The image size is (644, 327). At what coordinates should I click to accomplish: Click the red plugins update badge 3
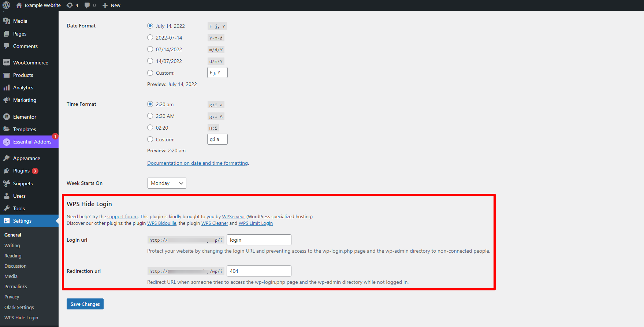pyautogui.click(x=35, y=171)
